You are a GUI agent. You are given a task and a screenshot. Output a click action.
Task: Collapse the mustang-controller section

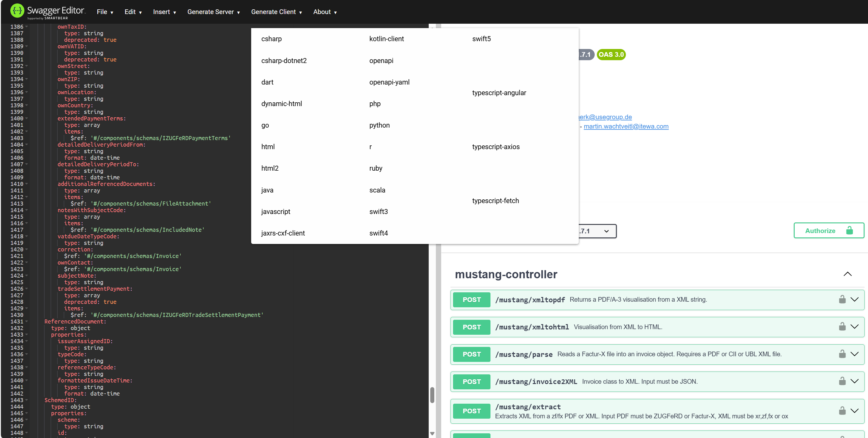click(848, 274)
